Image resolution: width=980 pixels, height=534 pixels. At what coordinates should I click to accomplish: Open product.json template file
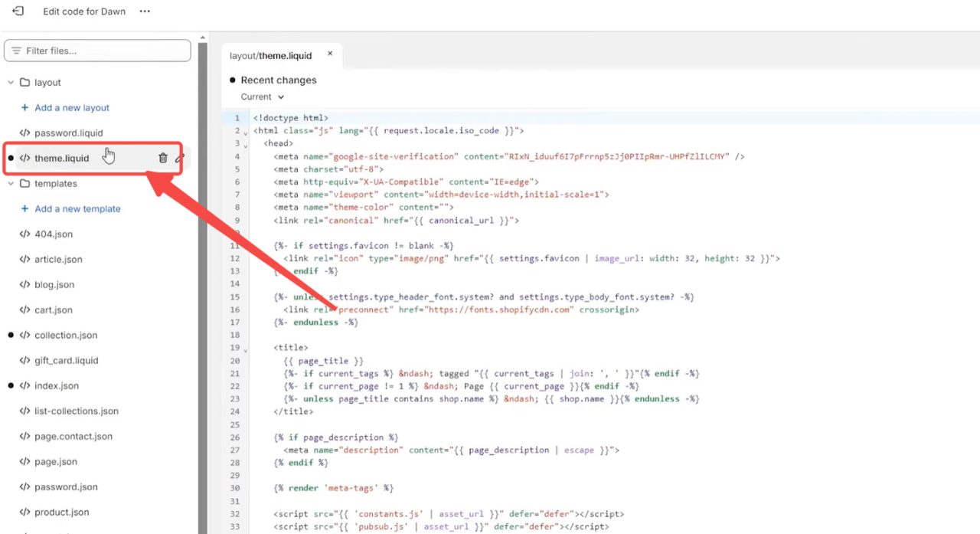tap(62, 512)
